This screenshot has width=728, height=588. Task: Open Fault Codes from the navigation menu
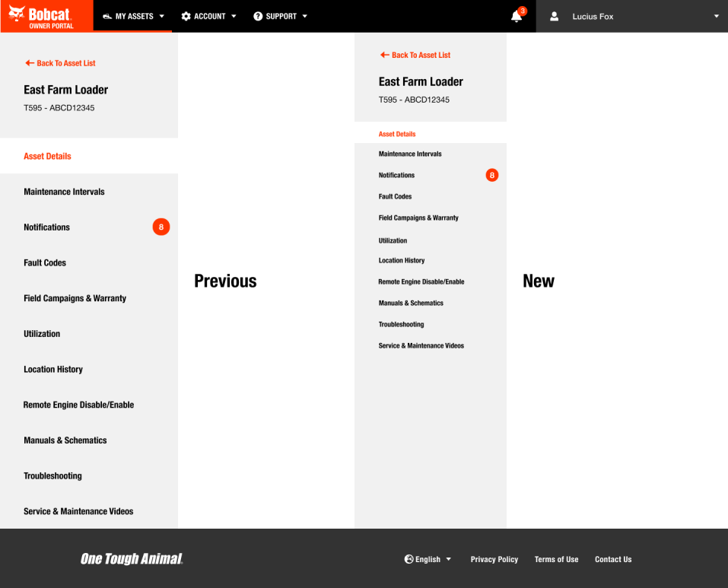click(44, 262)
